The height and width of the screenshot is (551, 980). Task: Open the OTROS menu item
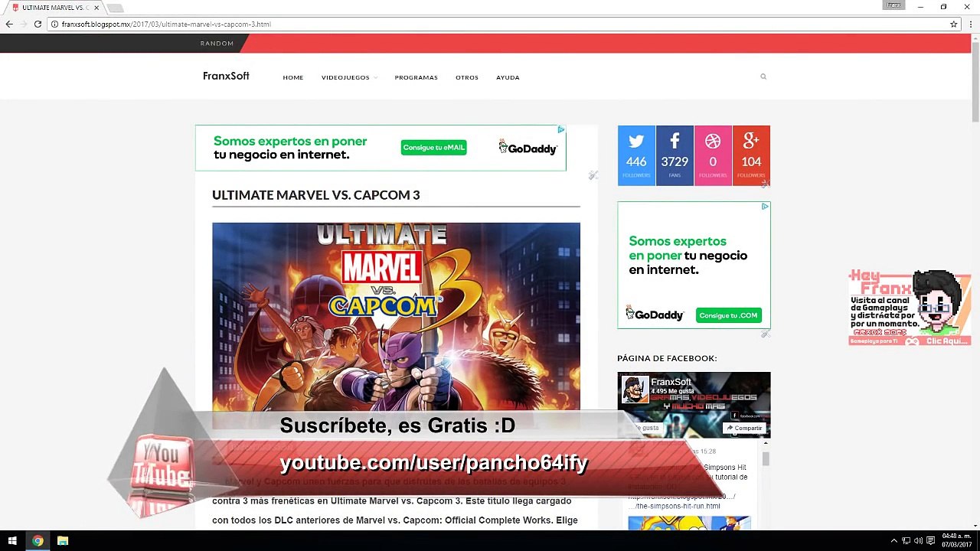[x=467, y=77]
